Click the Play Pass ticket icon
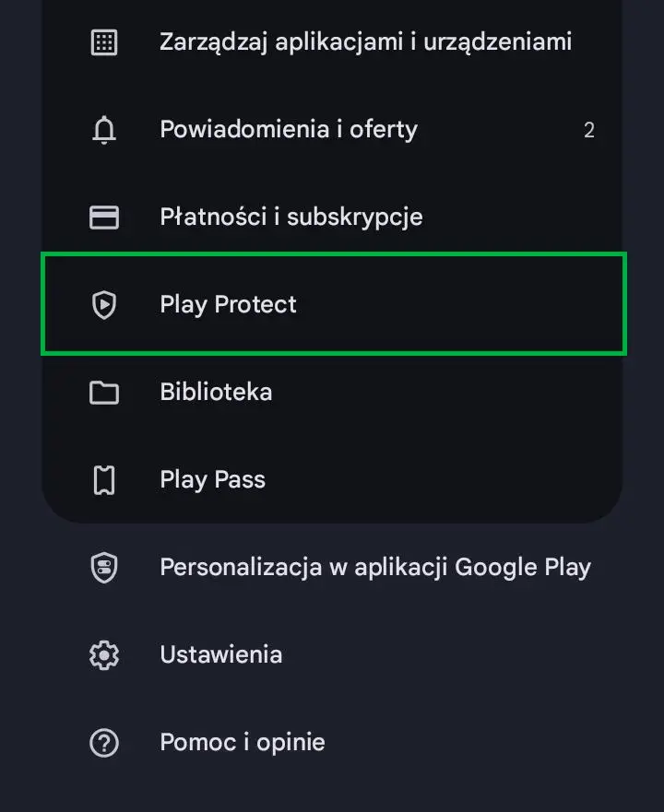This screenshot has width=664, height=812. (104, 480)
